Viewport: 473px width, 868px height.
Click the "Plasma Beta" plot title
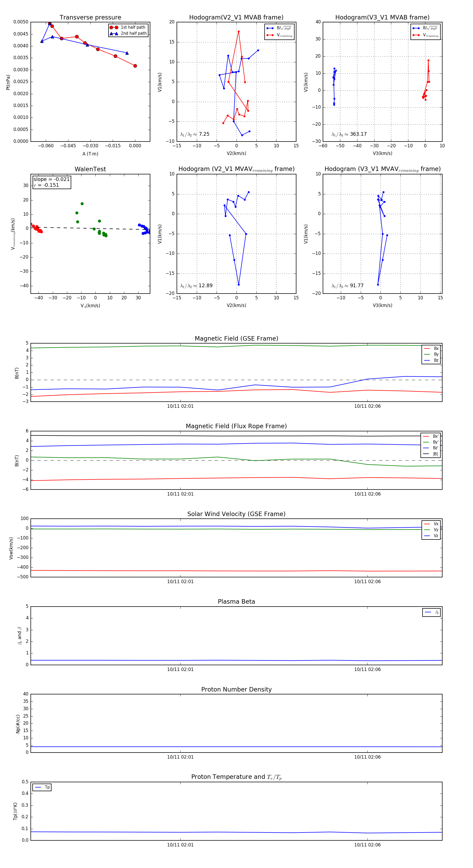pyautogui.click(x=236, y=602)
